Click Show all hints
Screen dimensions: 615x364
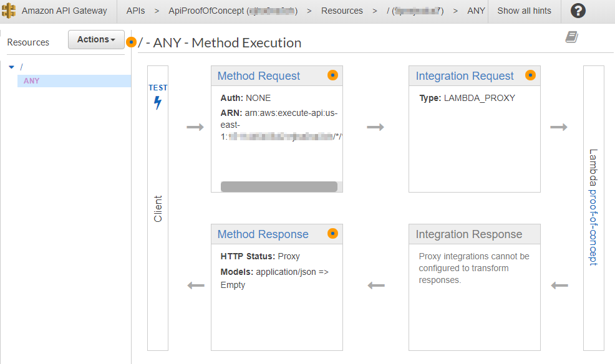pos(524,11)
